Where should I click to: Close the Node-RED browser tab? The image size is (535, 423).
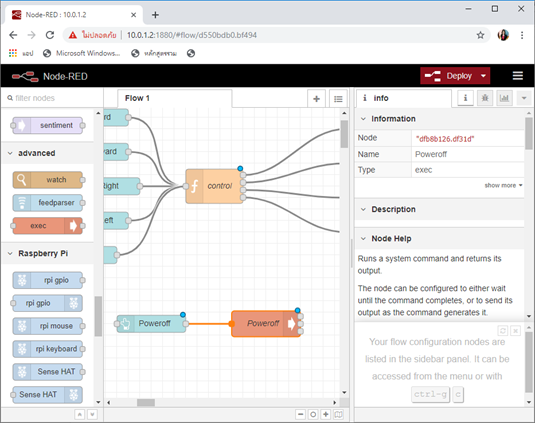click(133, 15)
